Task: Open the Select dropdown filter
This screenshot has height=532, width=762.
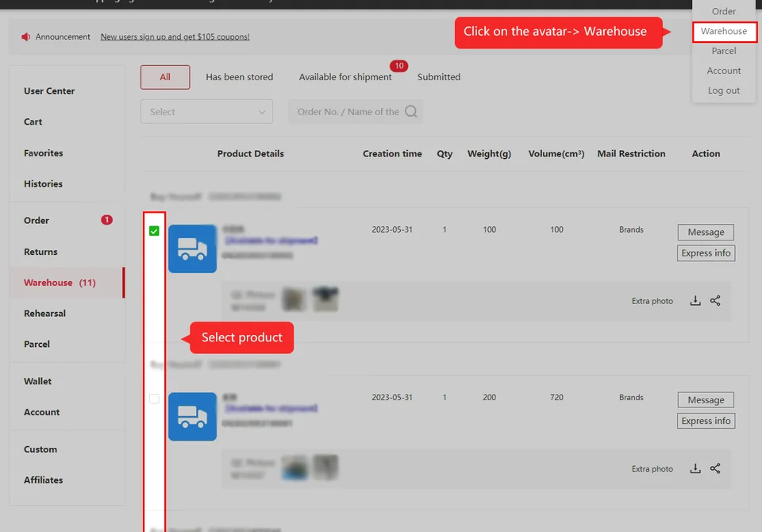Action: [206, 112]
